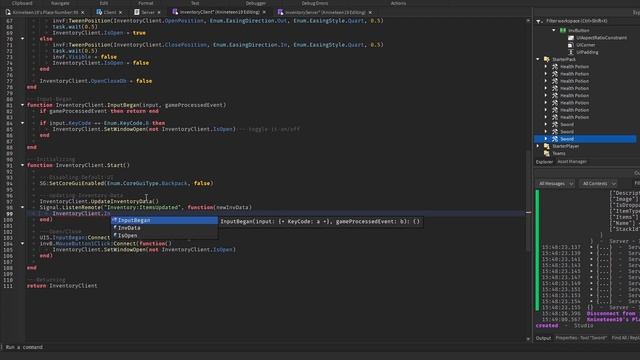Click line number 111 in the gutter
The image size is (640, 360).
(8, 286)
